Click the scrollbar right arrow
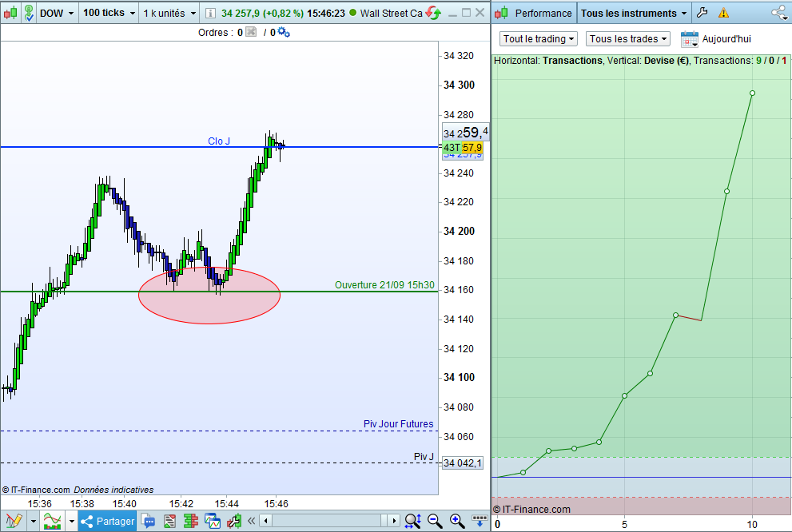This screenshot has height=532, width=792. [x=394, y=520]
